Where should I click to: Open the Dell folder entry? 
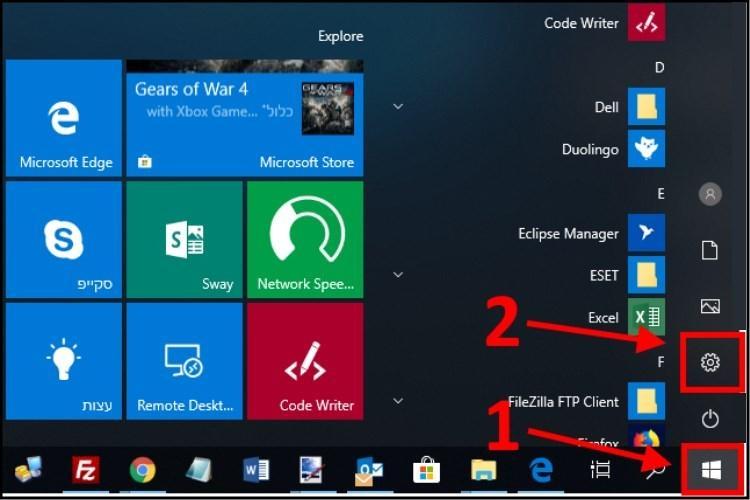click(629, 107)
